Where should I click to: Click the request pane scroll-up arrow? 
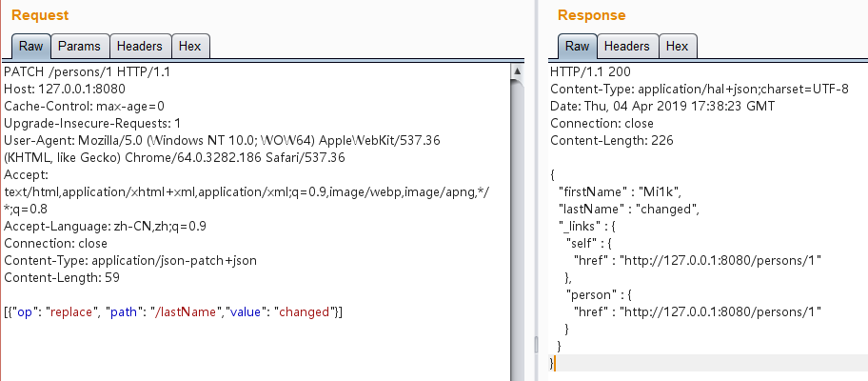[517, 71]
